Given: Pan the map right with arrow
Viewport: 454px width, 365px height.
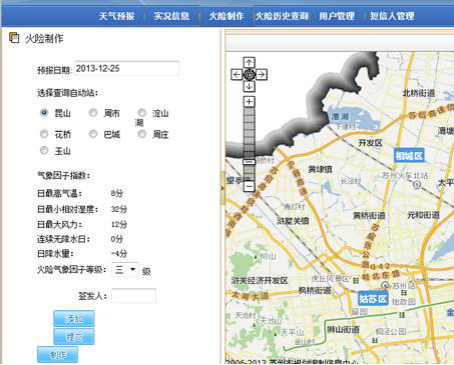Looking at the screenshot, I should 262,74.
